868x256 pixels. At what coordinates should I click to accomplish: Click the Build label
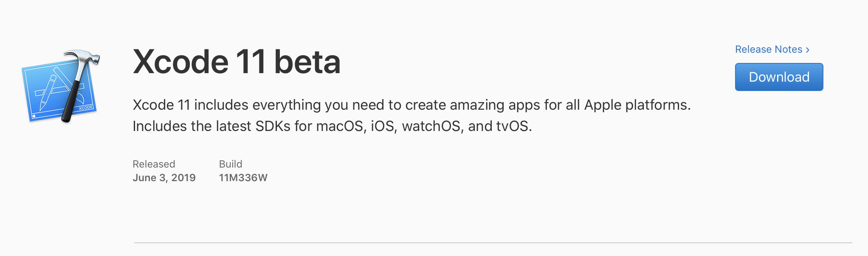231,164
